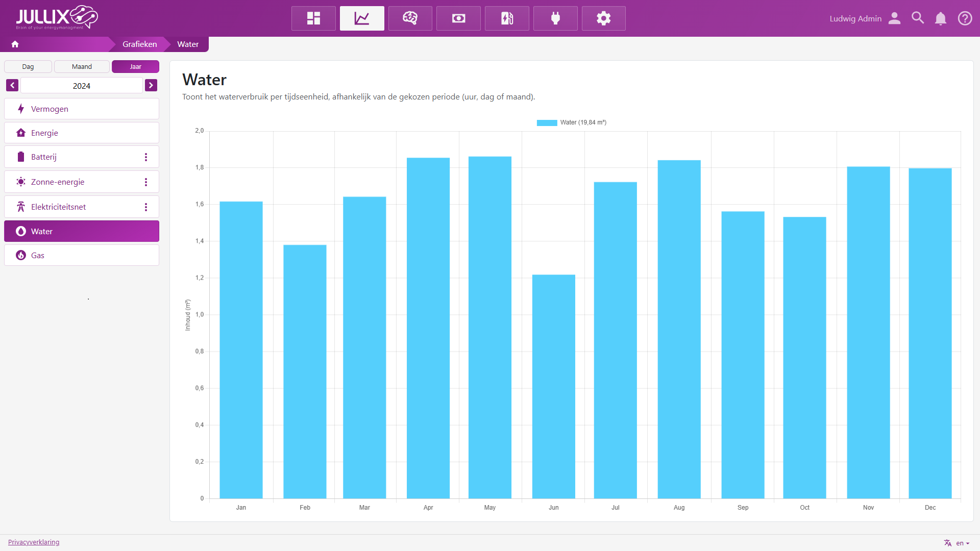This screenshot has width=980, height=551.
Task: Open the money tariff icon
Action: pos(458,18)
